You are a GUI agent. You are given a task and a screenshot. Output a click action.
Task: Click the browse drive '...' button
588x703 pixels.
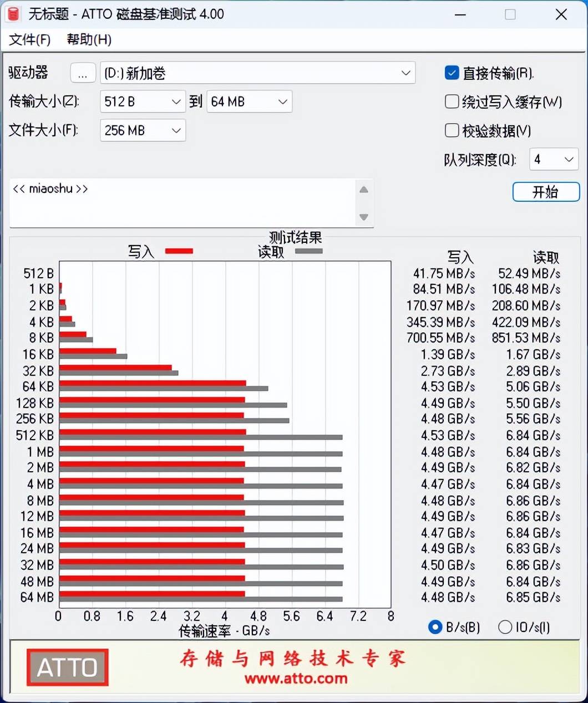pyautogui.click(x=83, y=73)
